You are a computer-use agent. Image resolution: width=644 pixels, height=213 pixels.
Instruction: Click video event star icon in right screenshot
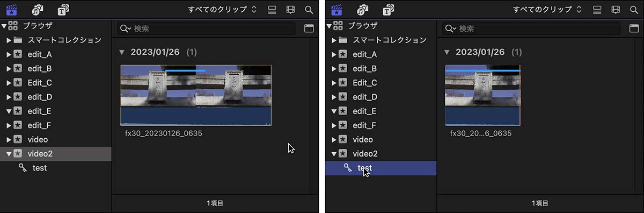click(x=343, y=139)
